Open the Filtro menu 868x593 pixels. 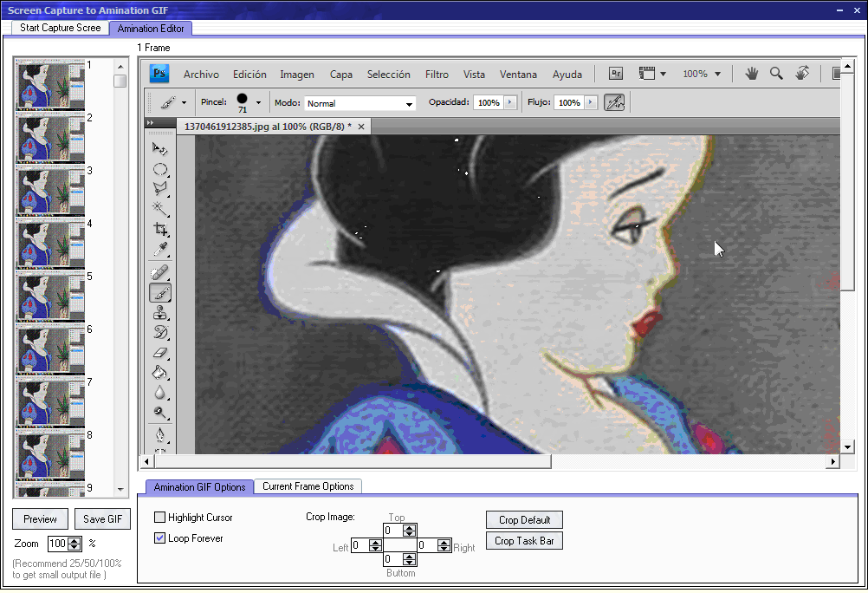pyautogui.click(x=437, y=75)
